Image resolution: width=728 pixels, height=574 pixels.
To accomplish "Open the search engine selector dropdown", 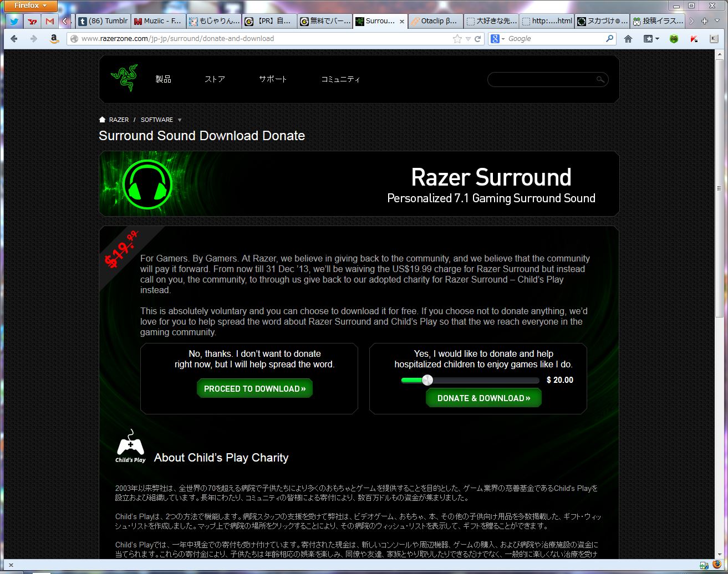I will (x=497, y=39).
